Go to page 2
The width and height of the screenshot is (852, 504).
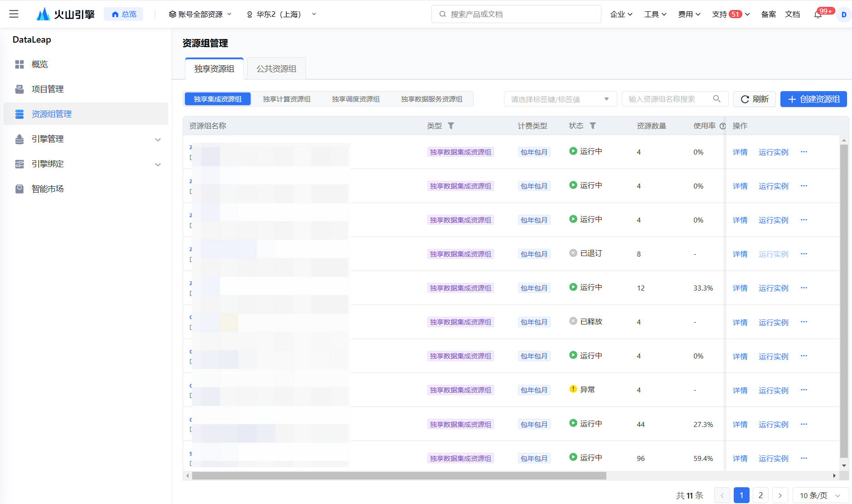coord(760,495)
